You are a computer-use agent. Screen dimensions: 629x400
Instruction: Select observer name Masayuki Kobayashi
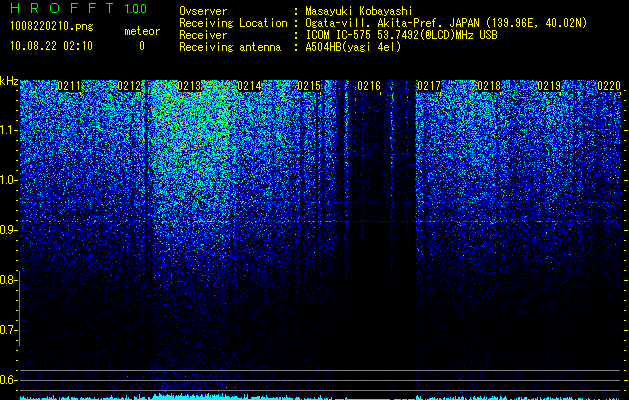pyautogui.click(x=359, y=11)
